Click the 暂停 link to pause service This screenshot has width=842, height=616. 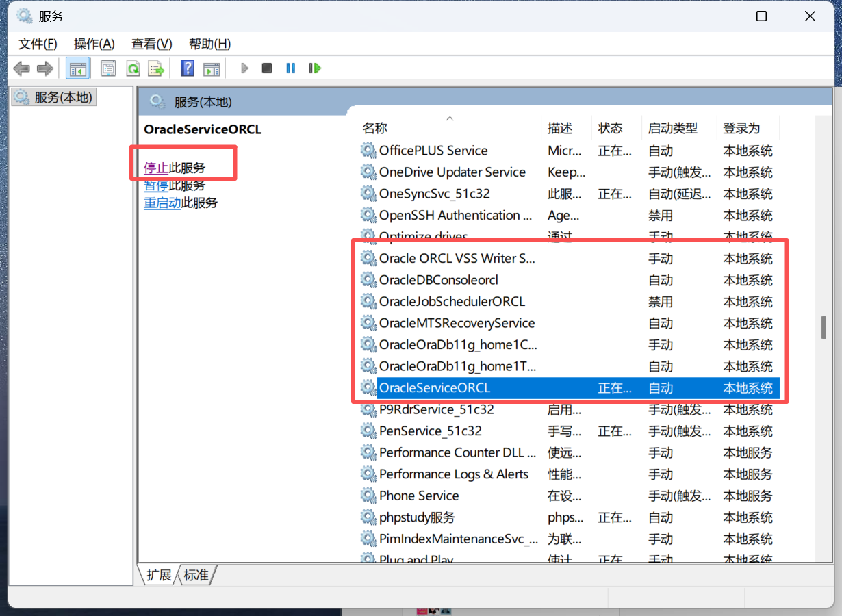[x=156, y=185]
